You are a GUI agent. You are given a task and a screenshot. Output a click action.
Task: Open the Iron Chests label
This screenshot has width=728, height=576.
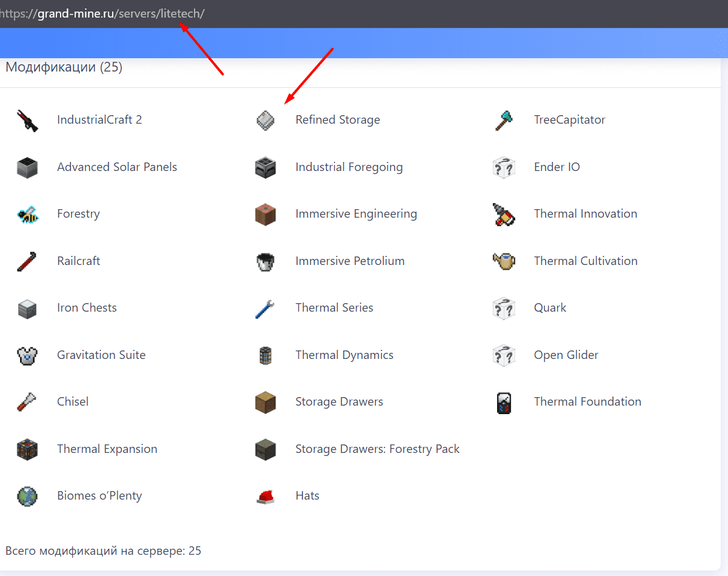87,308
